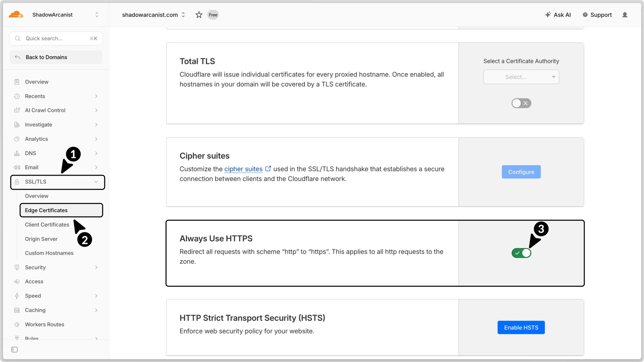644x362 pixels.
Task: Click the Investigate document icon
Action: pyautogui.click(x=17, y=125)
